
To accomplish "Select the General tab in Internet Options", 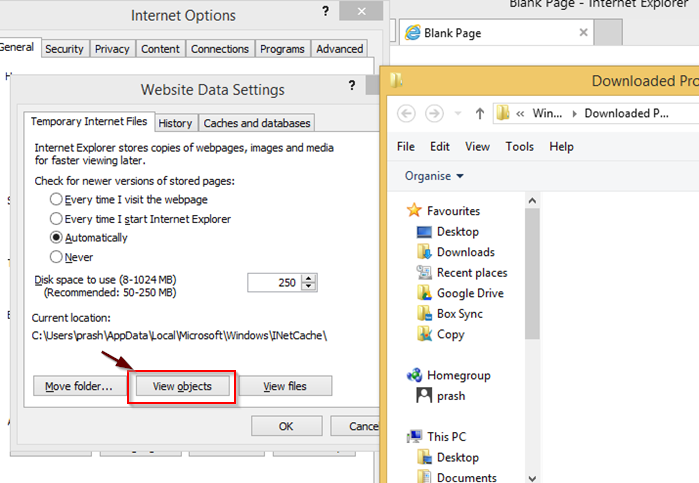I will (18, 47).
